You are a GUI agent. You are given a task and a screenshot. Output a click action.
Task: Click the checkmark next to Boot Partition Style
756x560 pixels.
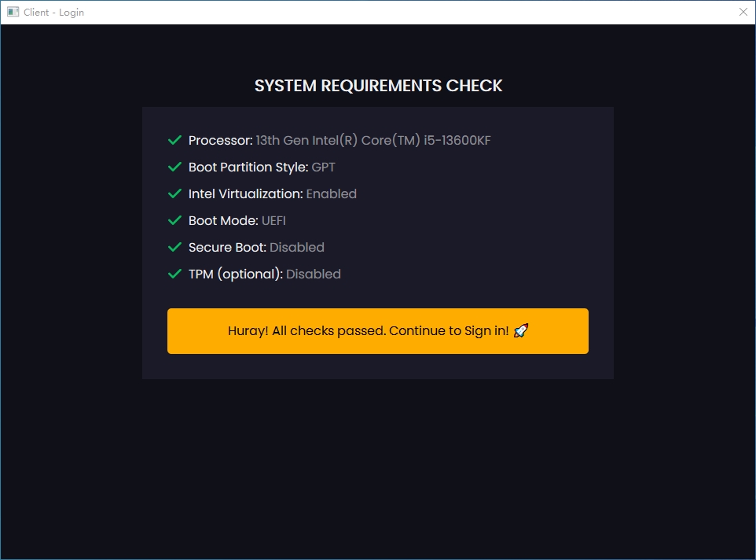point(174,167)
